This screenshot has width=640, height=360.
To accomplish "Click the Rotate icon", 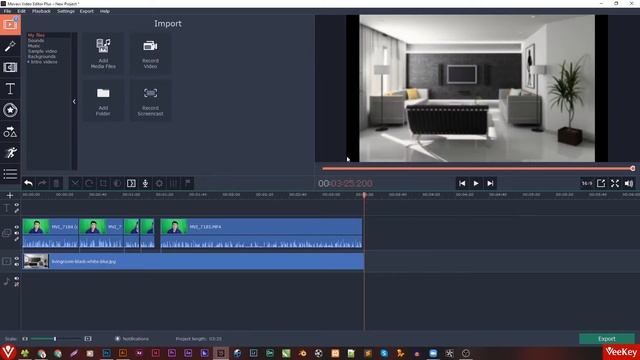I will click(89, 183).
